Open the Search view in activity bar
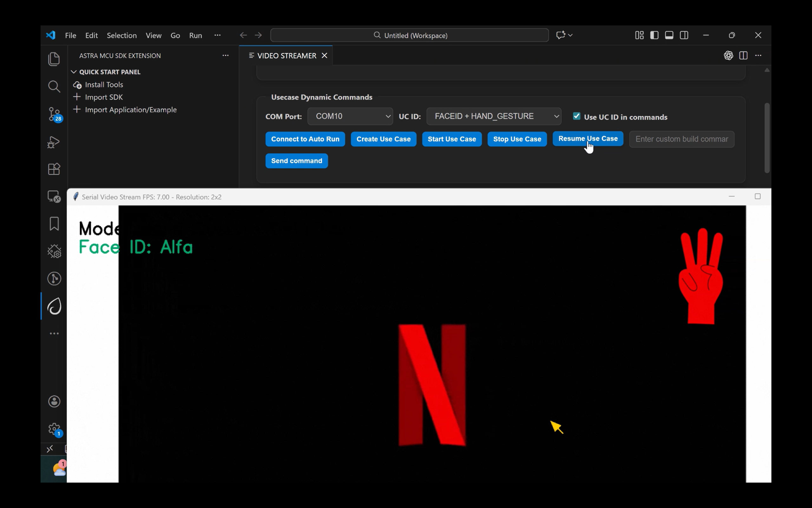The image size is (812, 508). click(x=54, y=87)
